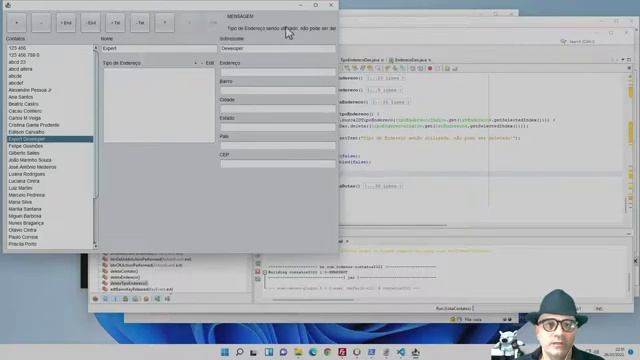Select contact 'abcd altera'

[50, 69]
